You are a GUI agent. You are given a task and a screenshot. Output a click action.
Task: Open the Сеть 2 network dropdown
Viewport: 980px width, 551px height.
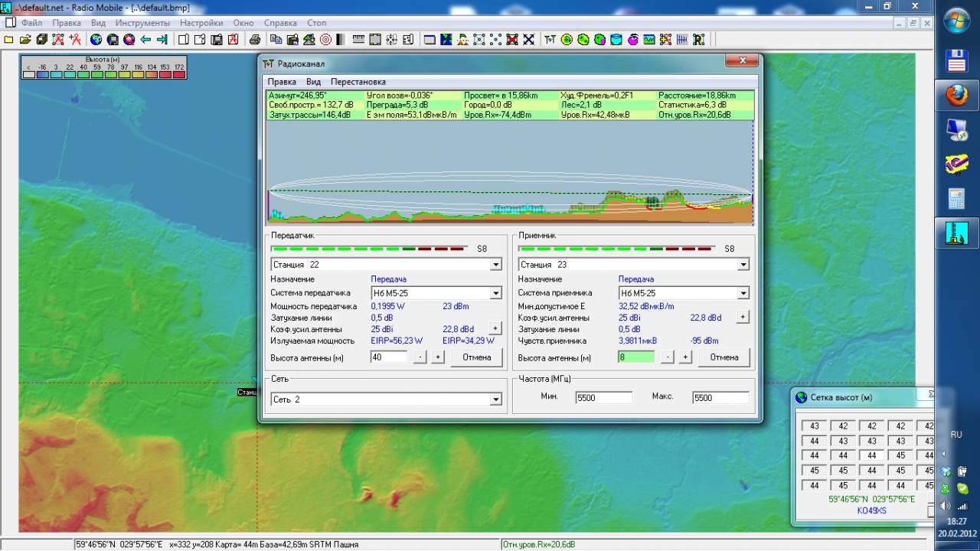[x=495, y=399]
